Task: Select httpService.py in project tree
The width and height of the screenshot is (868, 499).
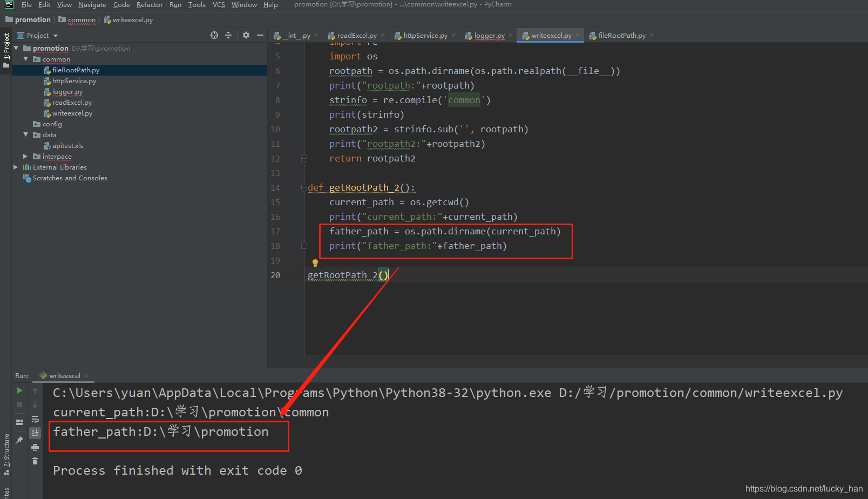Action: tap(70, 81)
